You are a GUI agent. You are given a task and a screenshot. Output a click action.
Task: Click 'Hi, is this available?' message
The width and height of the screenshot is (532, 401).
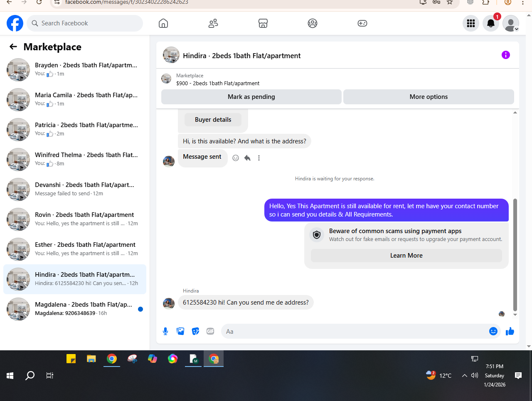[244, 141]
